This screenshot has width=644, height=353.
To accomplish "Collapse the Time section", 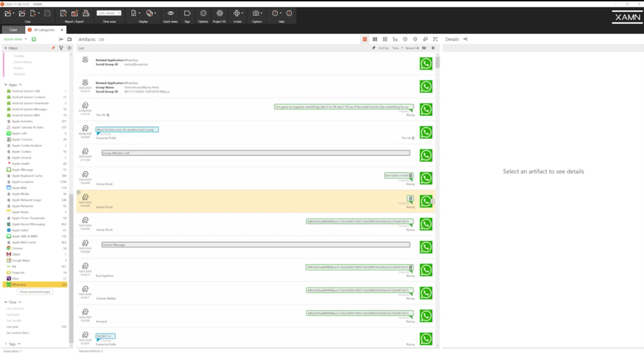I will [6, 302].
